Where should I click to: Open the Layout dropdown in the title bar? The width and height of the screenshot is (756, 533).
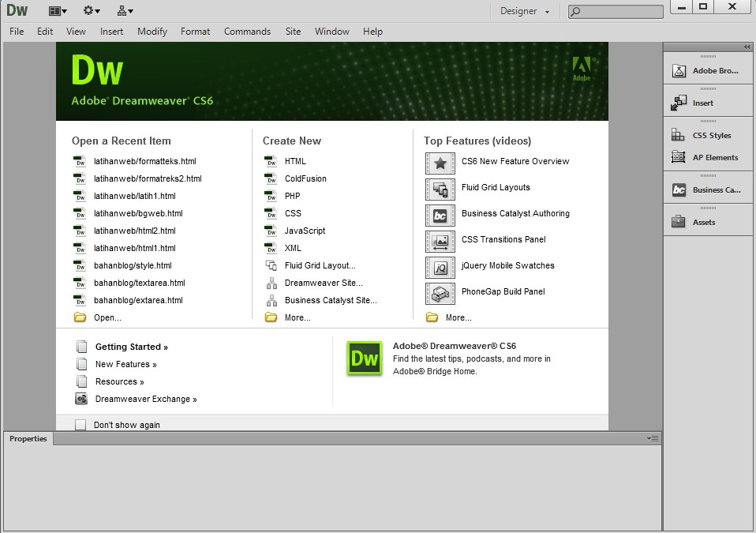pyautogui.click(x=58, y=10)
